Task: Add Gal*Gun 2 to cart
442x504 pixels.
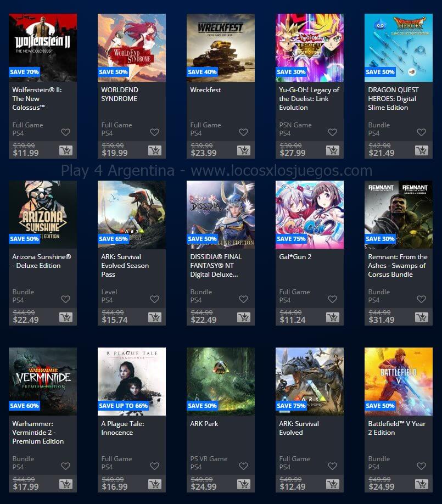Action: (333, 317)
